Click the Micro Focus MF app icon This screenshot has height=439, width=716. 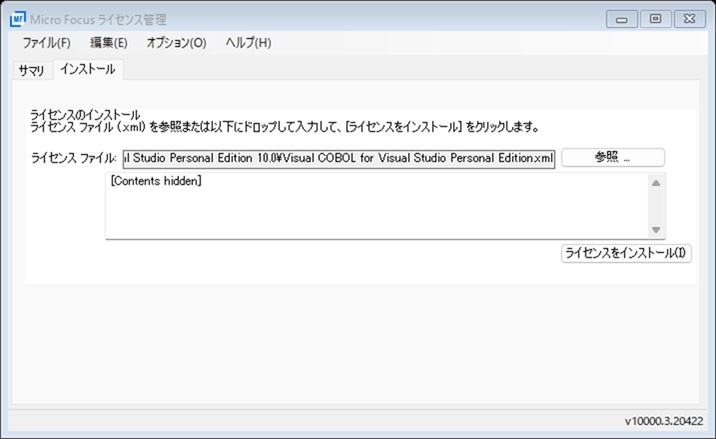point(17,19)
